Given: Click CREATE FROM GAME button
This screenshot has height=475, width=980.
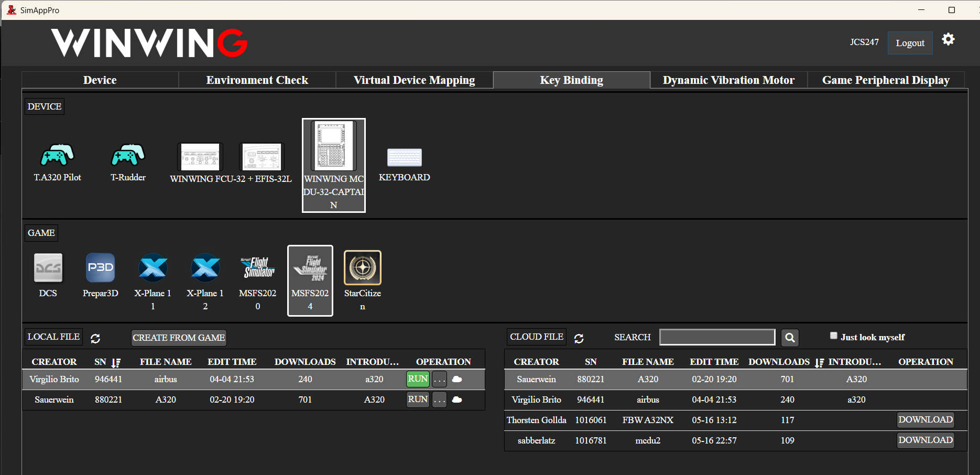Looking at the screenshot, I should [179, 338].
